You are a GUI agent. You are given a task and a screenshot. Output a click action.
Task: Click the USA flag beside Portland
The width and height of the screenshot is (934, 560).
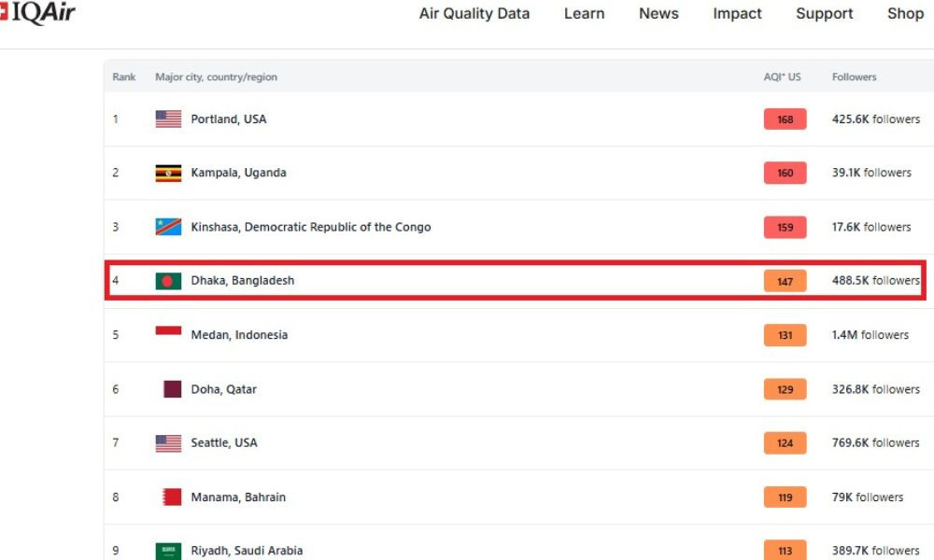point(168,119)
